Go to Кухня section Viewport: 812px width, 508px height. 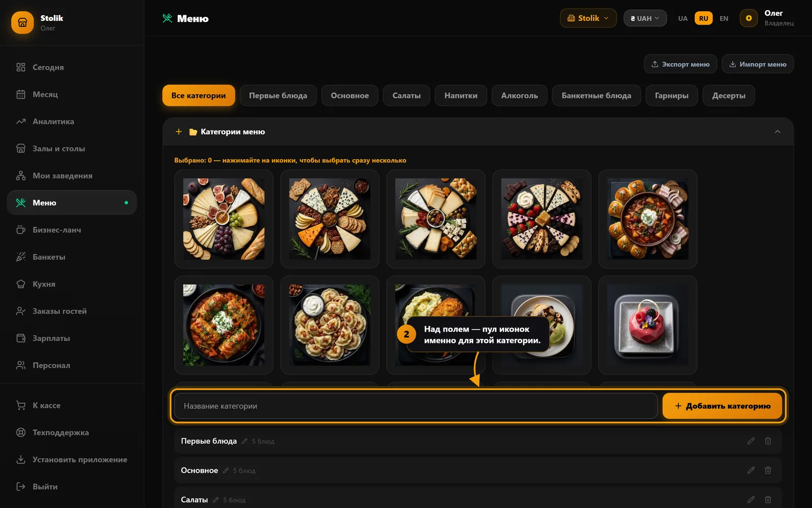point(72,284)
